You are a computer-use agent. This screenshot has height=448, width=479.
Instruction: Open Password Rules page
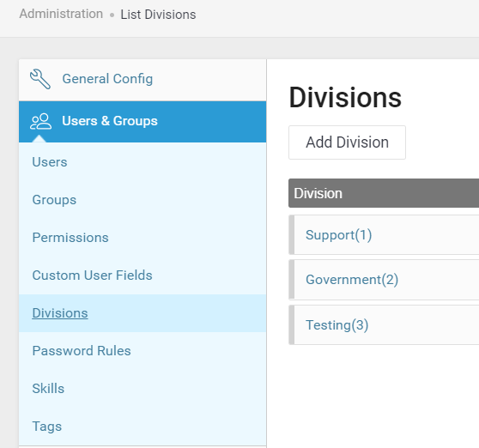click(x=82, y=351)
